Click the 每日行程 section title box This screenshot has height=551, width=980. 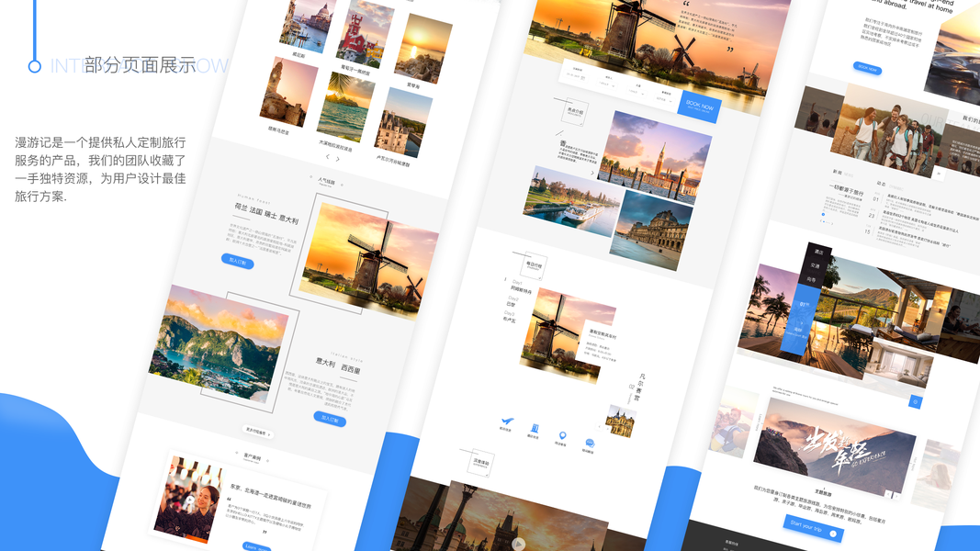point(534,265)
